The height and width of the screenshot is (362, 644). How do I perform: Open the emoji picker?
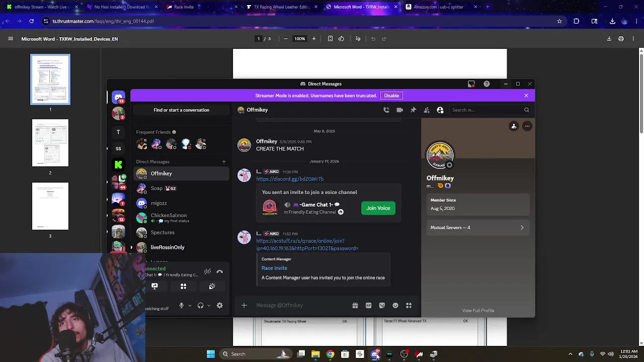coord(395,305)
